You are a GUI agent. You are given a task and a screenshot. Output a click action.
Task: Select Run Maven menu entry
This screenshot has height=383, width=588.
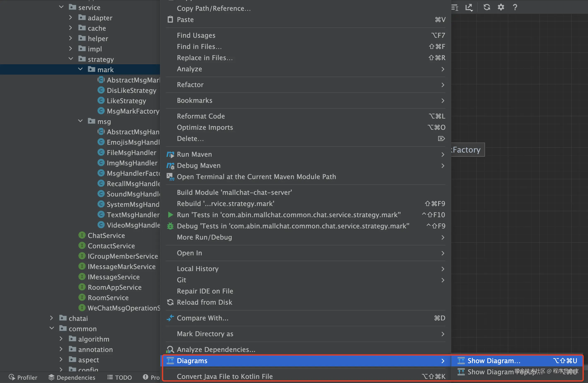tap(194, 154)
